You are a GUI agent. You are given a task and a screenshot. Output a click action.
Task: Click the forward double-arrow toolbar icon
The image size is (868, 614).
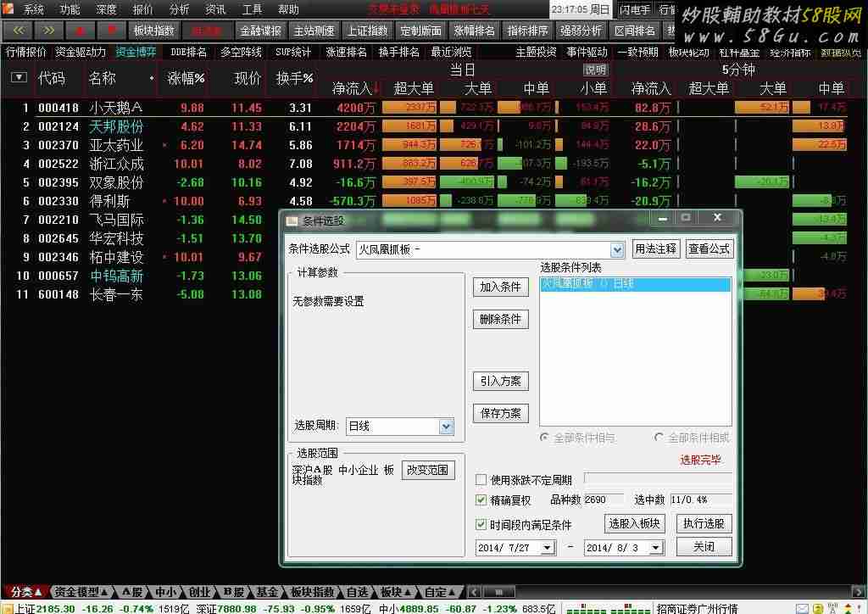tap(48, 31)
